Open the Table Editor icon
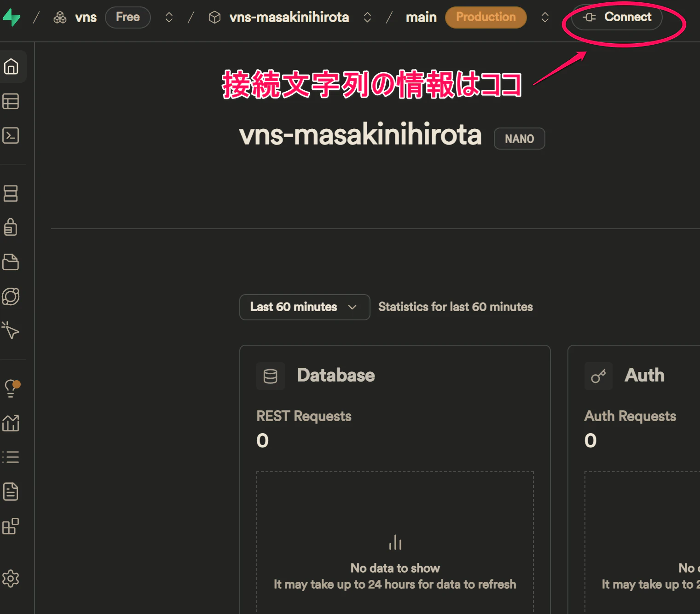This screenshot has width=700, height=614. (11, 101)
